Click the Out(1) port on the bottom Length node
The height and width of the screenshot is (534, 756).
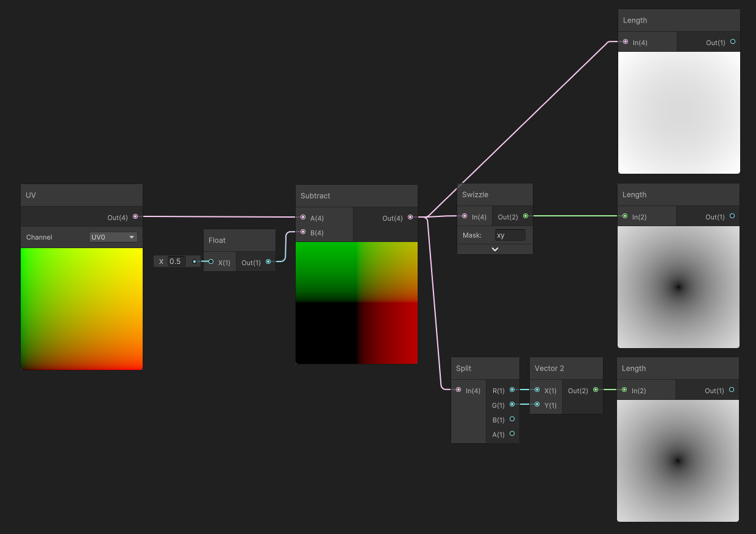click(x=732, y=390)
